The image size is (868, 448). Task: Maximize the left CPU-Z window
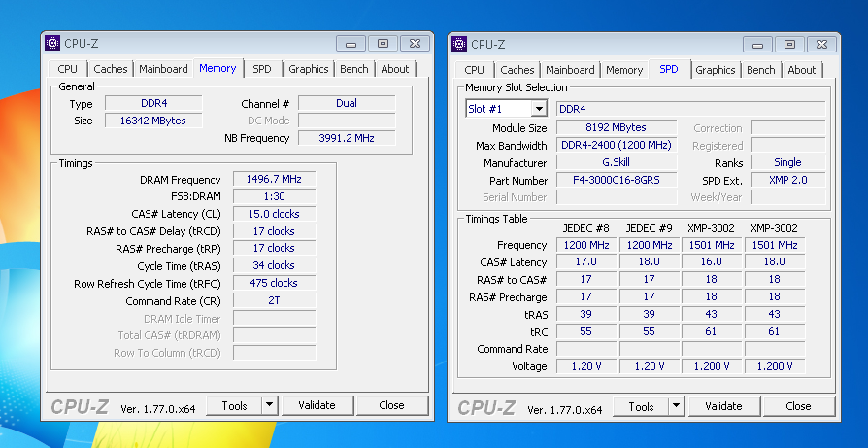(383, 44)
